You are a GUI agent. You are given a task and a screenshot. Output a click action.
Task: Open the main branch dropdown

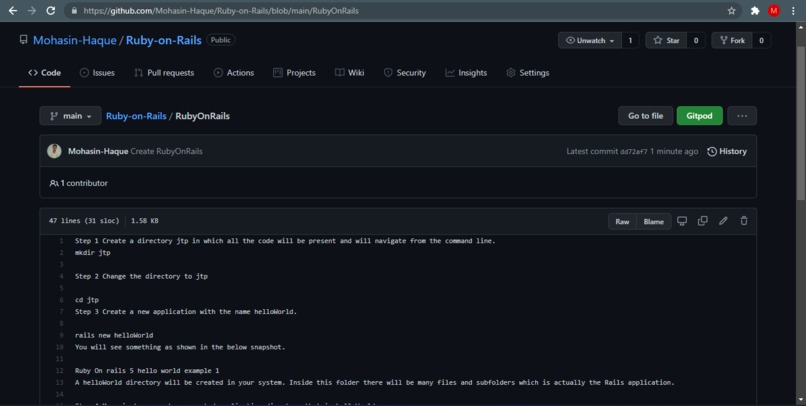coord(70,116)
